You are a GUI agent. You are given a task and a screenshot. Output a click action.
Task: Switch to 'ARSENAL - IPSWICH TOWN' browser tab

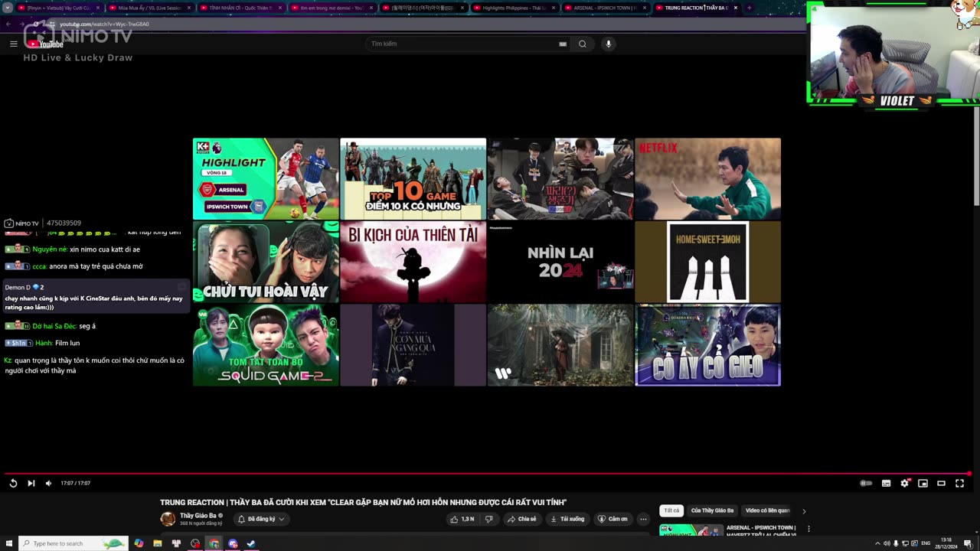[605, 8]
